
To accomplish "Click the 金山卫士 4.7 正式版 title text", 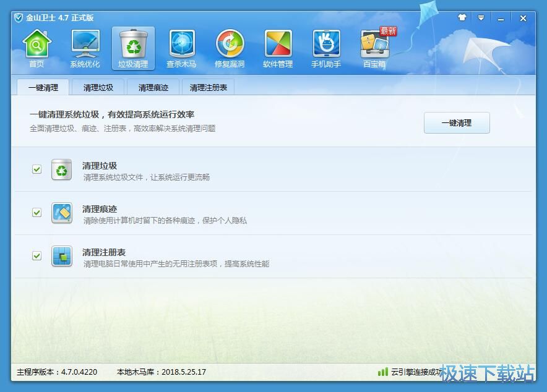I will coord(59,18).
